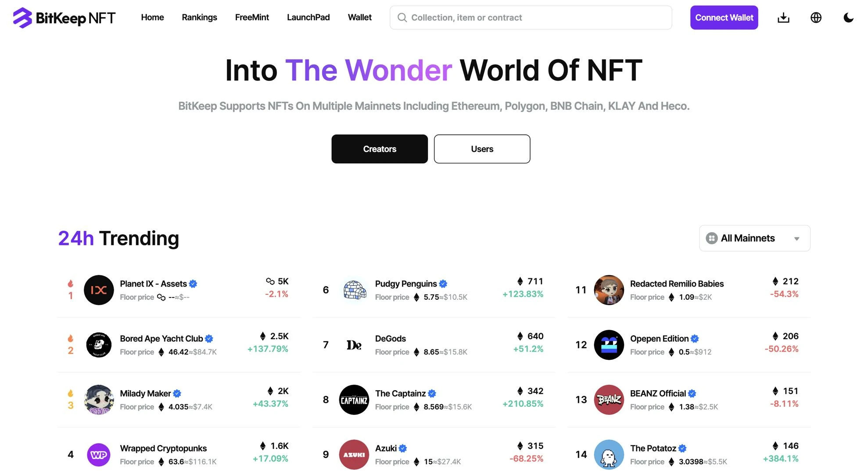Image resolution: width=868 pixels, height=474 pixels.
Task: Switch to the Creators tab
Action: 380,149
